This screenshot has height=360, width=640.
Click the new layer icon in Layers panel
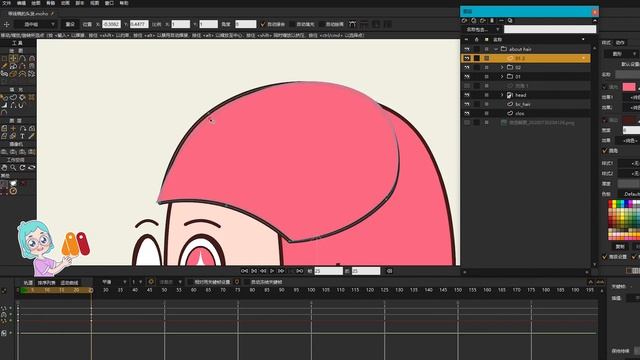tap(464, 20)
